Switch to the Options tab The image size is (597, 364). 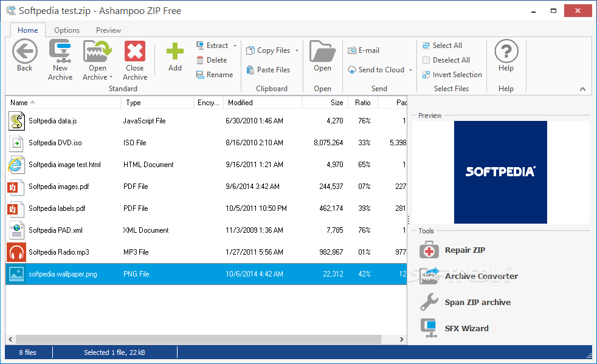tap(67, 30)
